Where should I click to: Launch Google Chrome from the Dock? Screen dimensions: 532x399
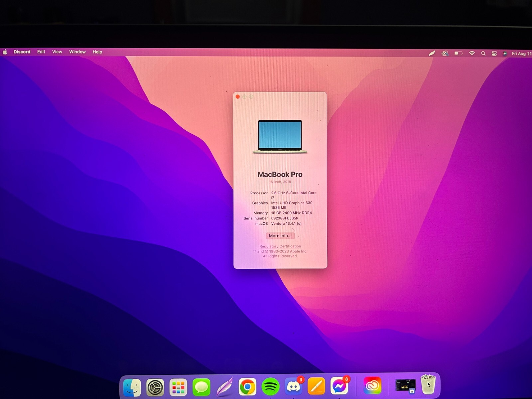tap(247, 386)
